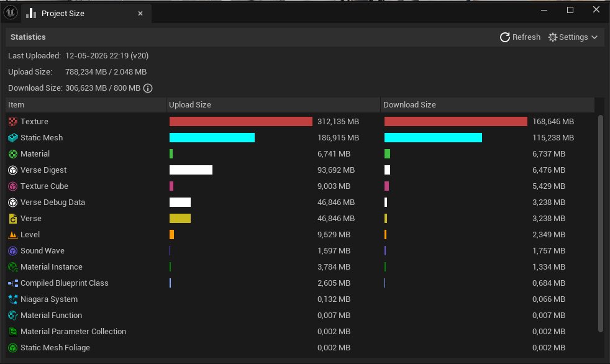
Task: Click the yellow Verse upload bar
Action: [x=180, y=219]
